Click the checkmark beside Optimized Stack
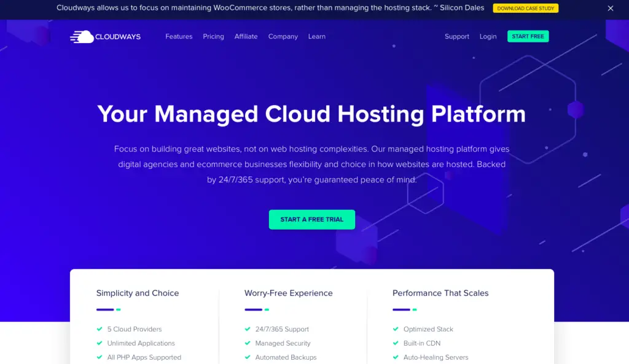 coord(396,329)
